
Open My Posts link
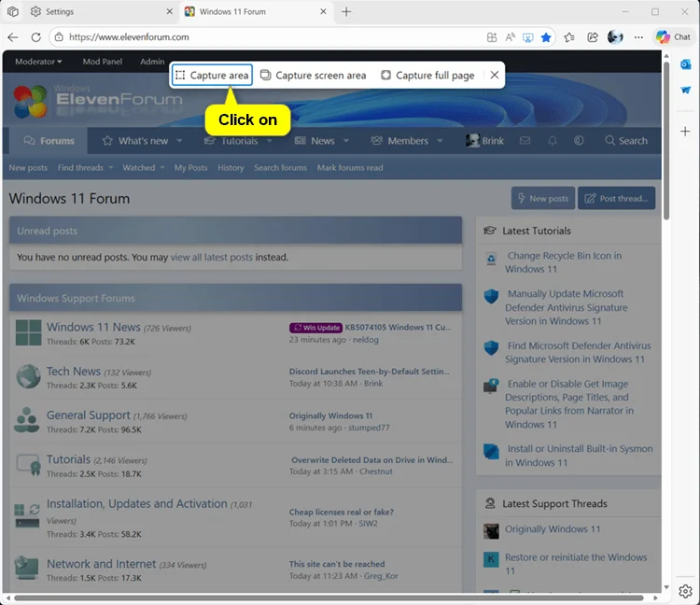[191, 168]
